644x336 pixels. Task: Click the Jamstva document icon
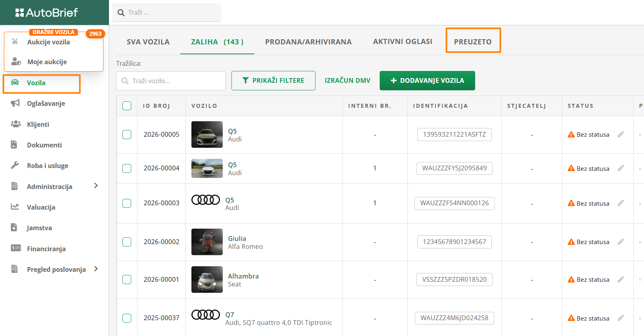click(x=14, y=227)
